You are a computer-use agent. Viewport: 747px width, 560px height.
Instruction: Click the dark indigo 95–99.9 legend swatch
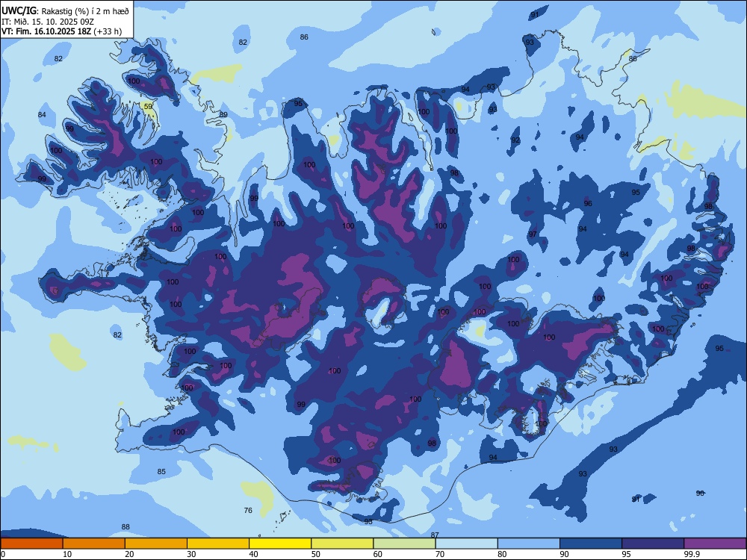tap(653, 544)
